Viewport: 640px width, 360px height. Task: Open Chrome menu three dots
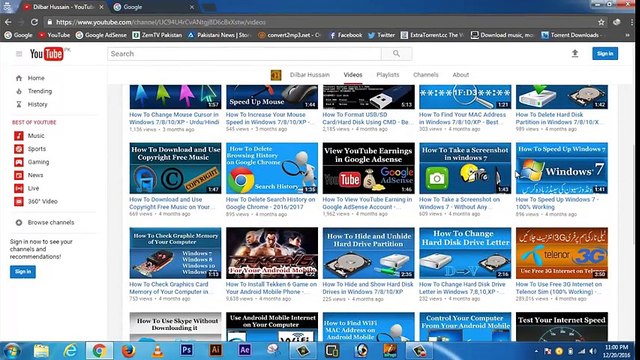[632, 22]
